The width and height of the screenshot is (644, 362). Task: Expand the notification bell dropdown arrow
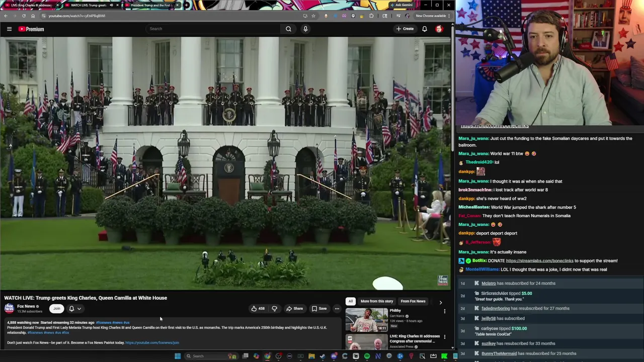[79, 309]
